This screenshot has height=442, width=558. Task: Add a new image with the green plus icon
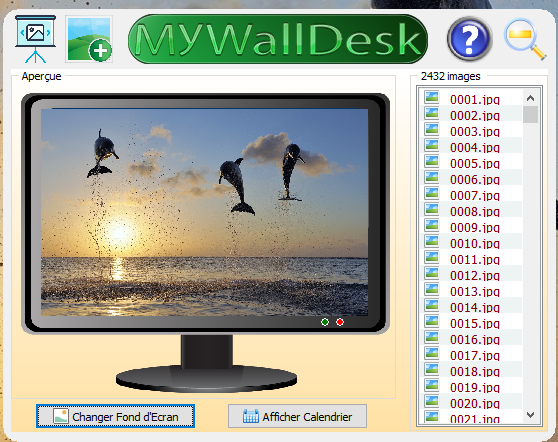tap(89, 39)
